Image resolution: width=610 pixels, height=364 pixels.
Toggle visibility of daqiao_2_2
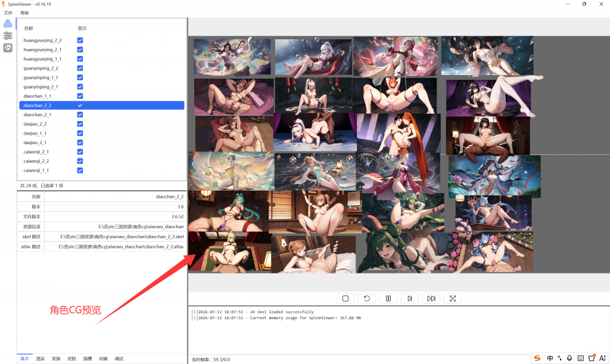point(80,124)
